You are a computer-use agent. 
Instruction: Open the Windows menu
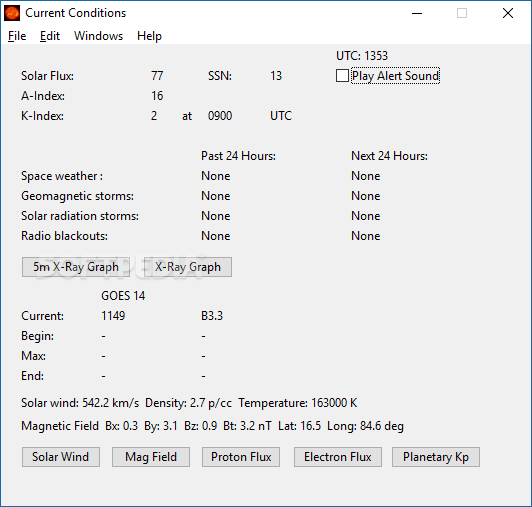coord(98,36)
